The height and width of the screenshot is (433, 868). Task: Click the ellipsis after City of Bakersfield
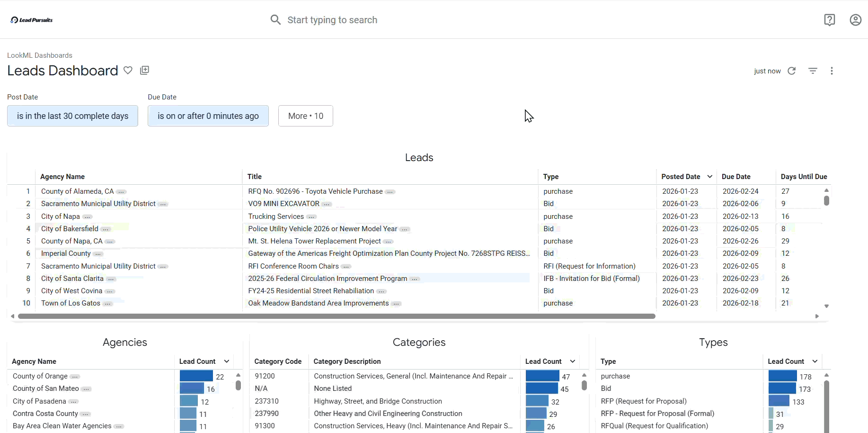click(106, 229)
